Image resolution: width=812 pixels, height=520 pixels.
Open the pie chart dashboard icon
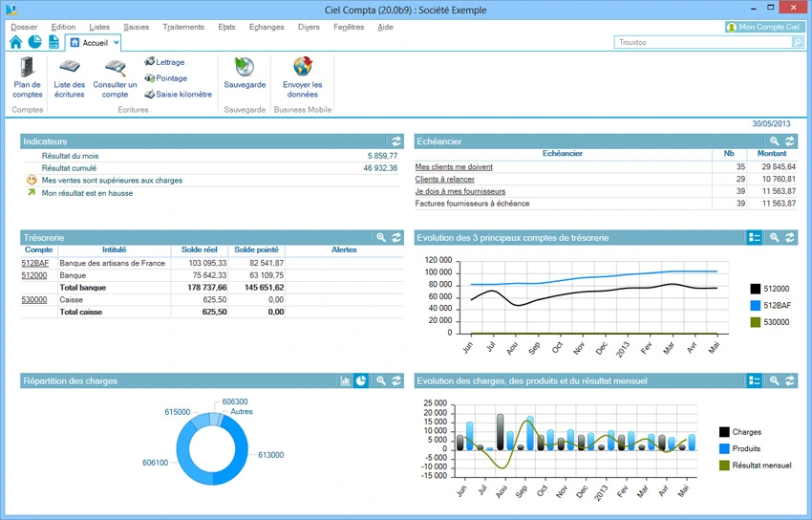point(34,42)
